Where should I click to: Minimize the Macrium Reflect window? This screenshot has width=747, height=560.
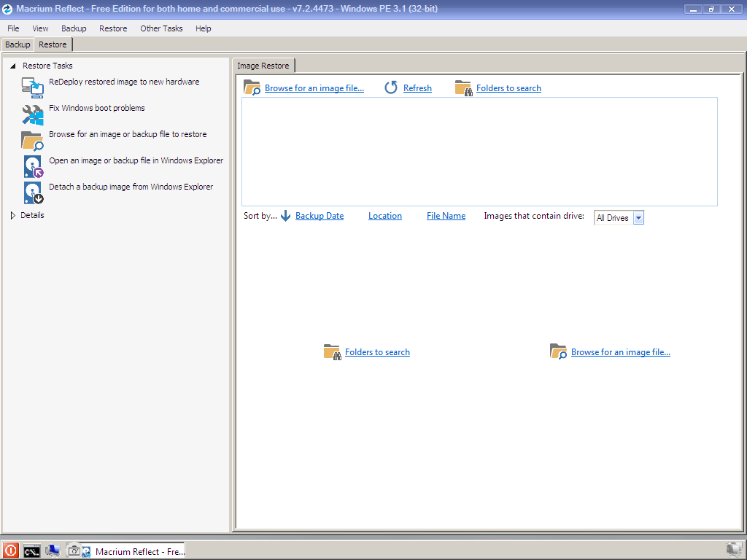tap(693, 9)
